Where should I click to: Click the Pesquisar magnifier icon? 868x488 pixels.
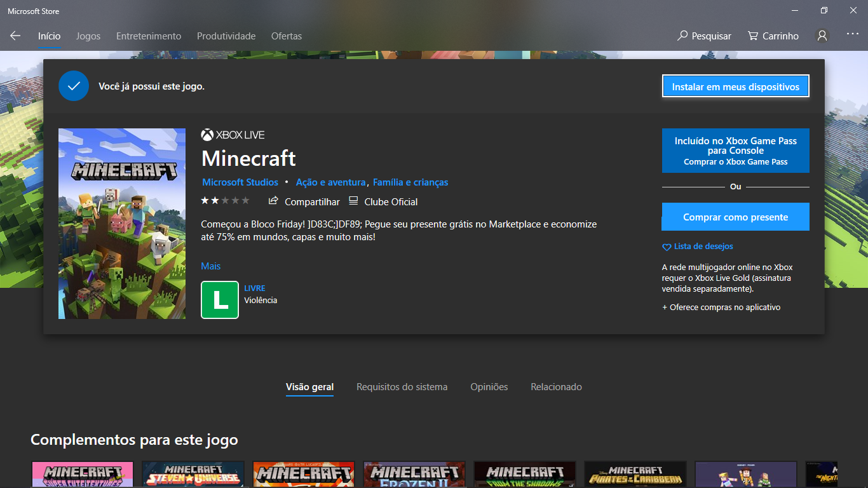[682, 36]
